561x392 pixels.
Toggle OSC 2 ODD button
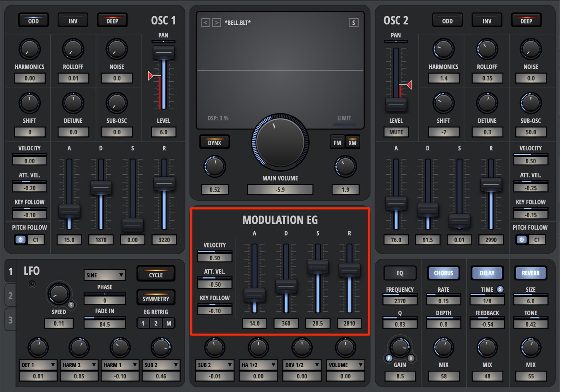pos(447,21)
